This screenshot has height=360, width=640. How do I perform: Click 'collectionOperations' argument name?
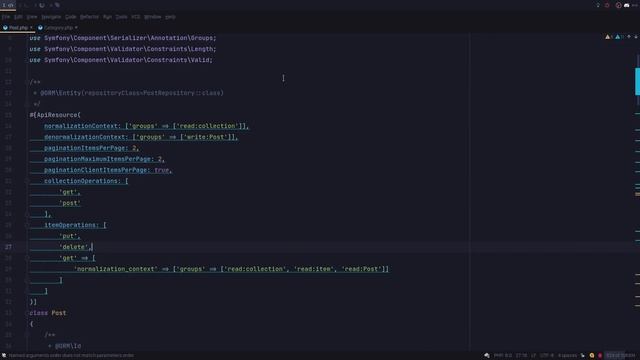click(x=82, y=181)
